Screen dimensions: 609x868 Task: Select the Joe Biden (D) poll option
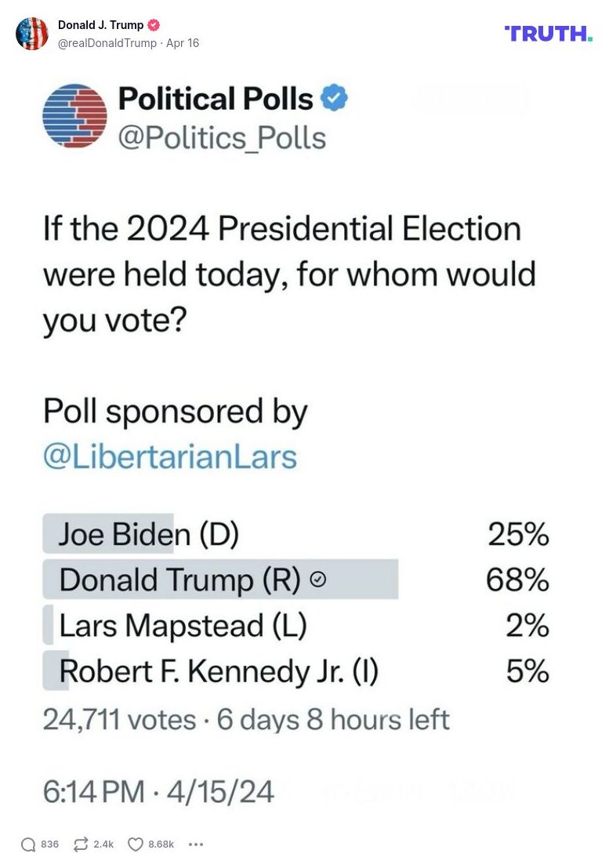point(141,535)
